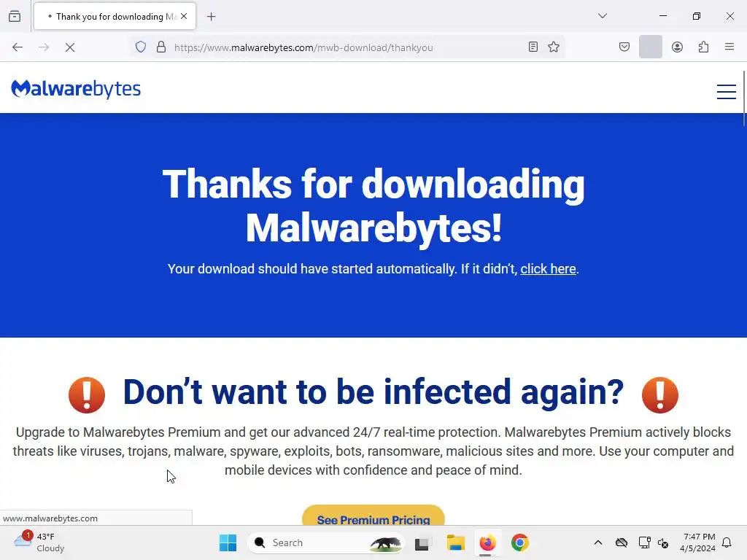Image resolution: width=747 pixels, height=560 pixels.
Task: Stop loading the page
Action: tap(70, 47)
